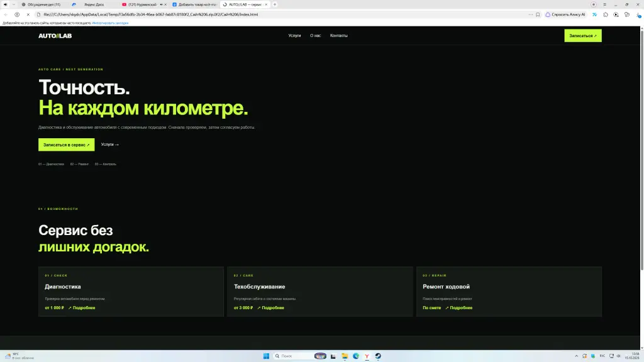The image size is (644, 362).
Task: Click the 01 — Диагностика step label
Action: [52, 164]
